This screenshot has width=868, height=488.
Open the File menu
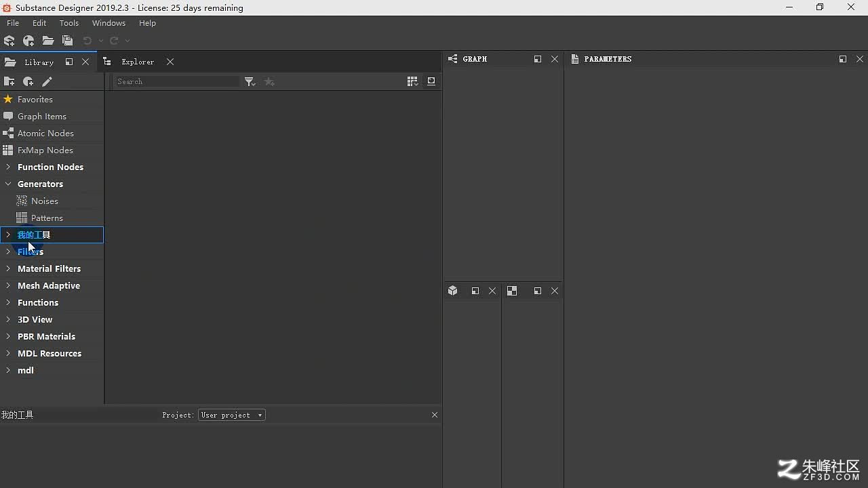pyautogui.click(x=13, y=23)
